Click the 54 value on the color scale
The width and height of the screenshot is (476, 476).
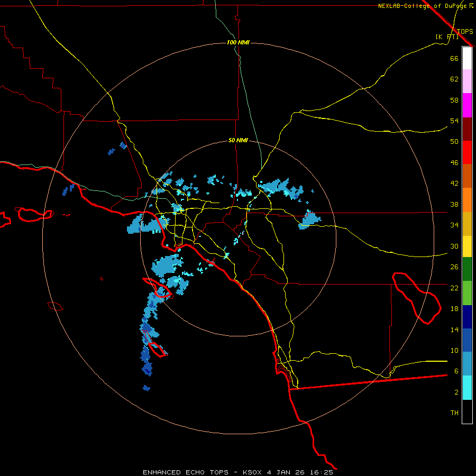pyautogui.click(x=454, y=121)
